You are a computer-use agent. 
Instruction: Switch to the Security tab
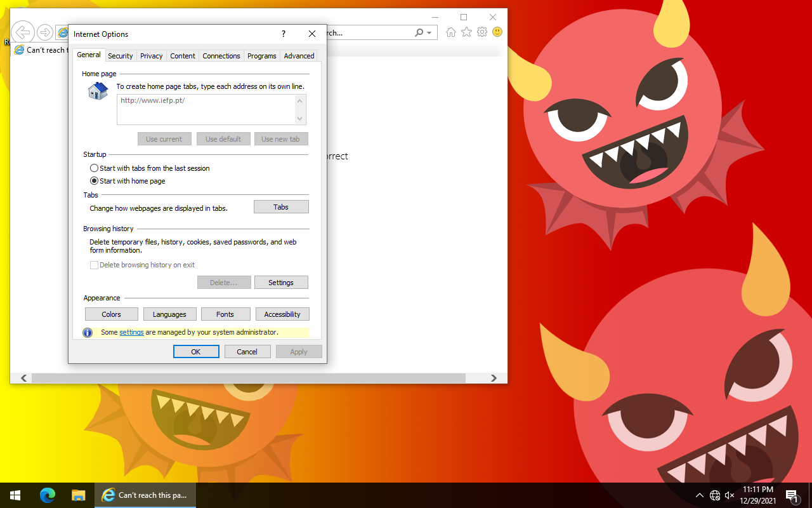(x=120, y=56)
